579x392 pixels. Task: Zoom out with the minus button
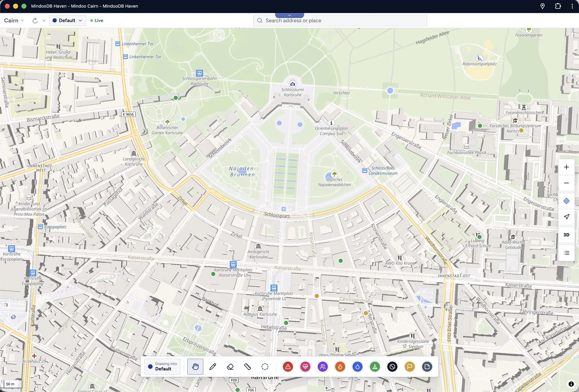point(566,183)
